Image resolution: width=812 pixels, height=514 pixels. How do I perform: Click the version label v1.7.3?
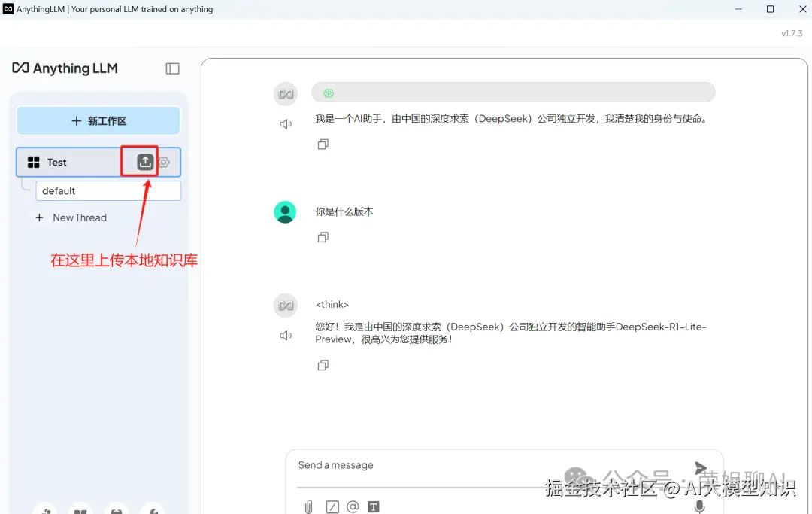pos(792,33)
